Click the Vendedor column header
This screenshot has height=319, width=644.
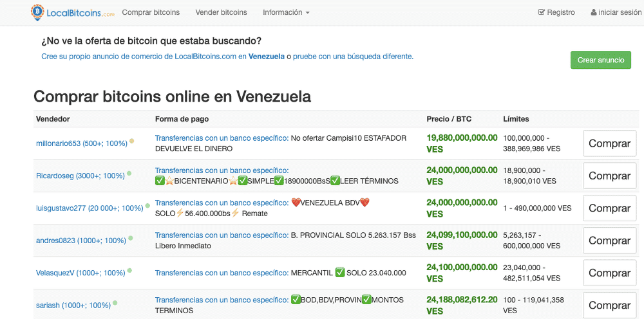coord(53,120)
